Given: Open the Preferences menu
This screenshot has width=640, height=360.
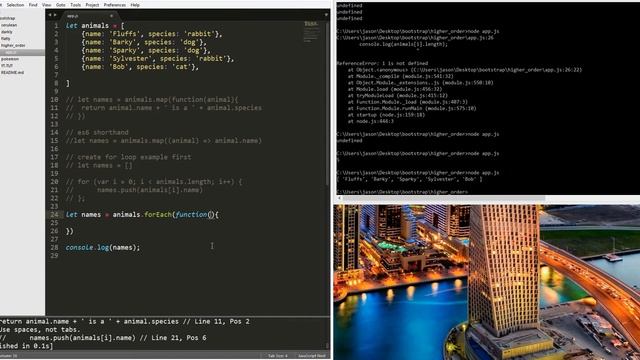Looking at the screenshot, I should pyautogui.click(x=115, y=5).
